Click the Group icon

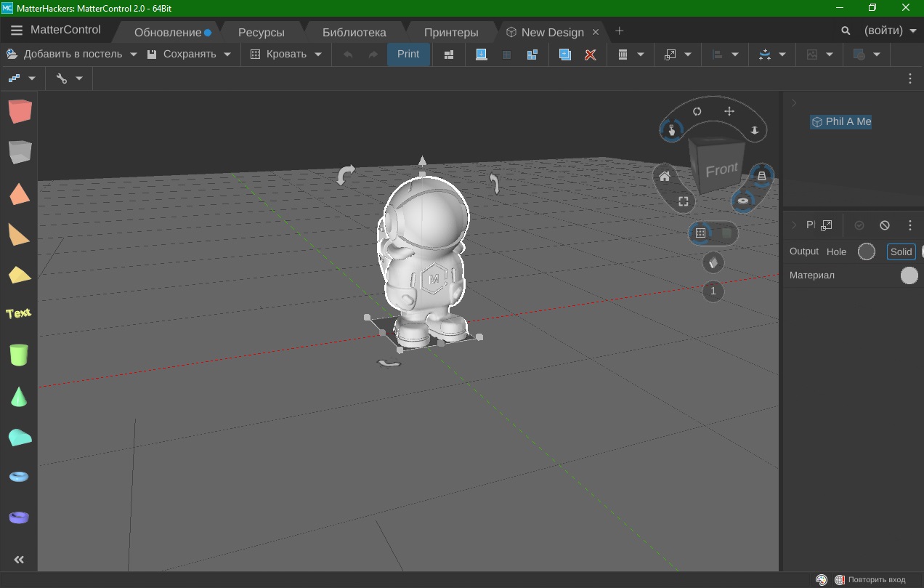pos(507,55)
